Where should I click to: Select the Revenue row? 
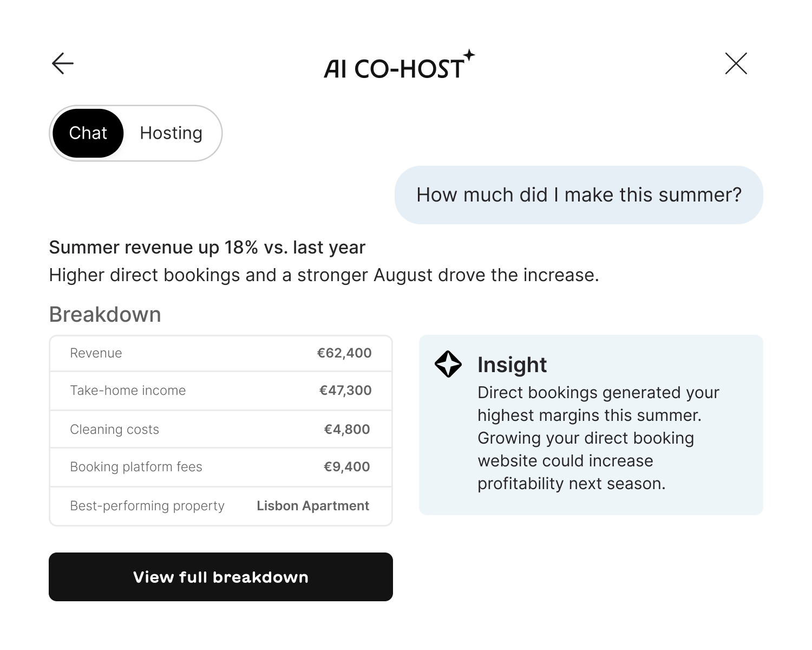[x=221, y=353]
